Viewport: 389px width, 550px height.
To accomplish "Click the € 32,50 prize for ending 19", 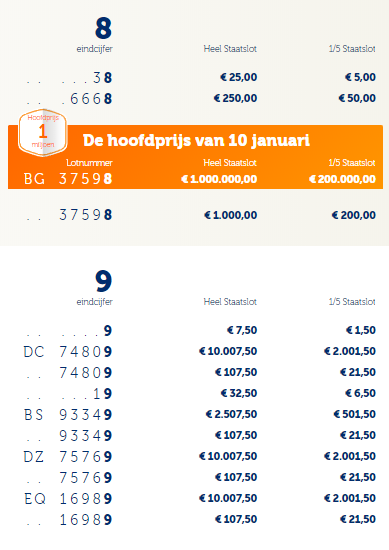I will (239, 393).
